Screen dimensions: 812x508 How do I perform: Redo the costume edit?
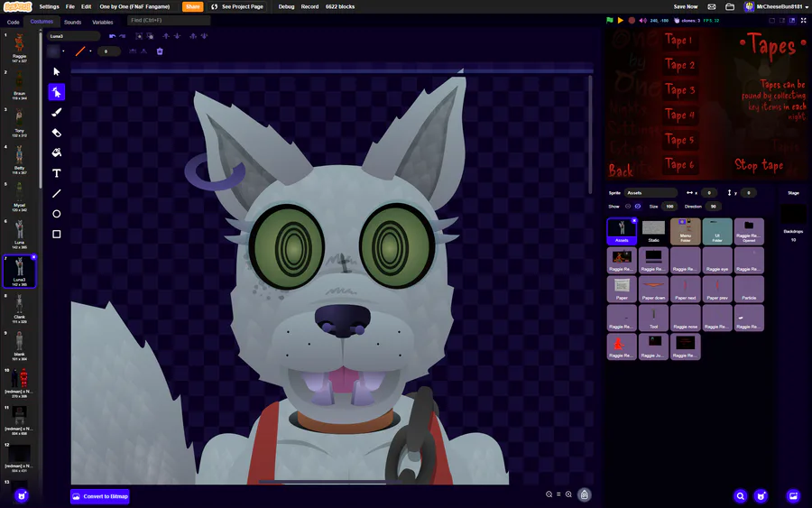point(122,36)
